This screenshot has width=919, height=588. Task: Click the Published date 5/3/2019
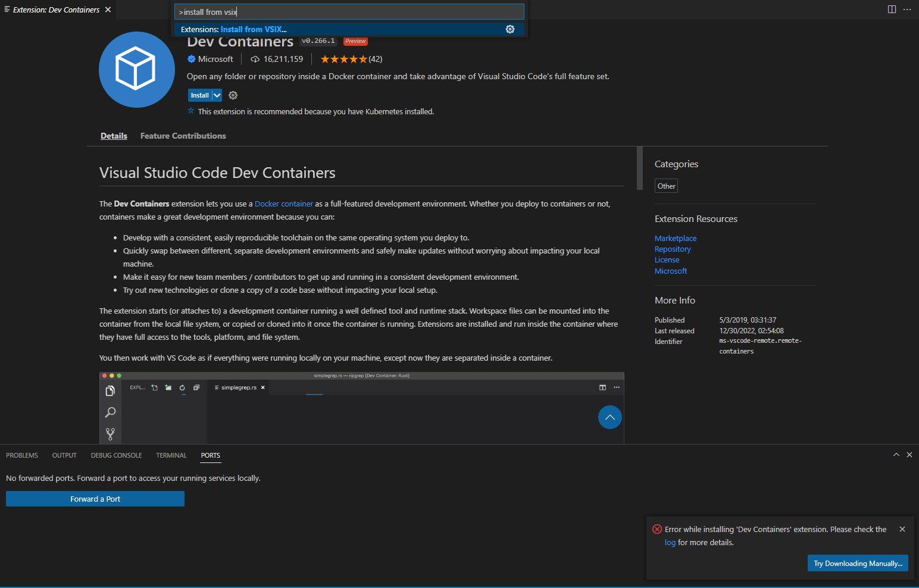748,320
